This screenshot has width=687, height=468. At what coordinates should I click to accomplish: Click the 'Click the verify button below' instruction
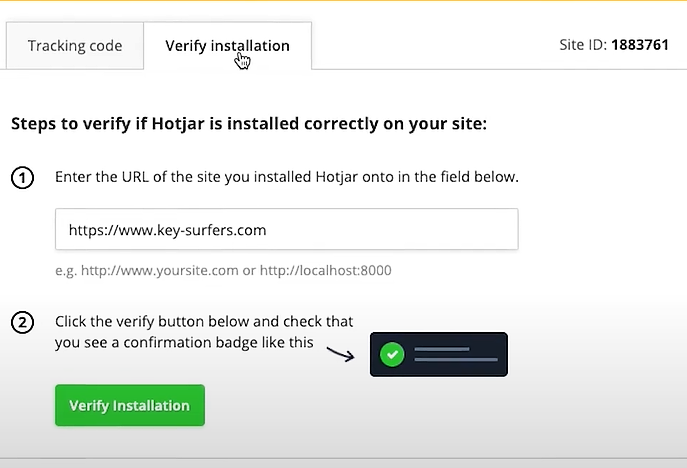204,322
